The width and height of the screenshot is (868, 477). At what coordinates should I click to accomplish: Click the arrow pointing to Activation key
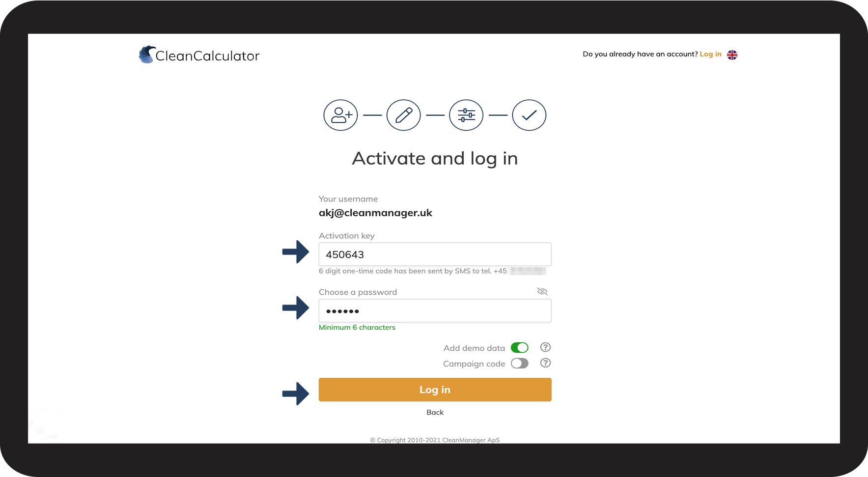coord(296,252)
